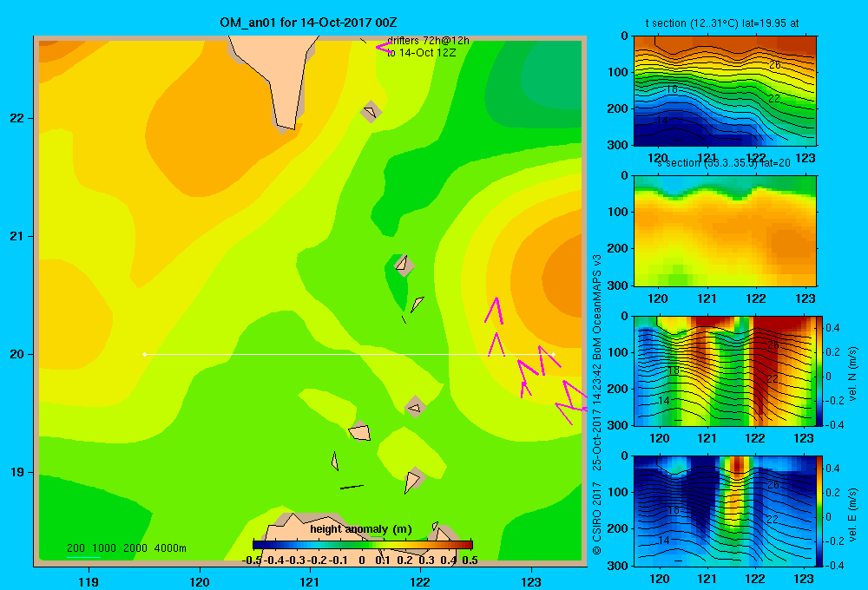Click the 0.3 tick on the height anomaly scale
This screenshot has width=868, height=590.
click(x=426, y=560)
